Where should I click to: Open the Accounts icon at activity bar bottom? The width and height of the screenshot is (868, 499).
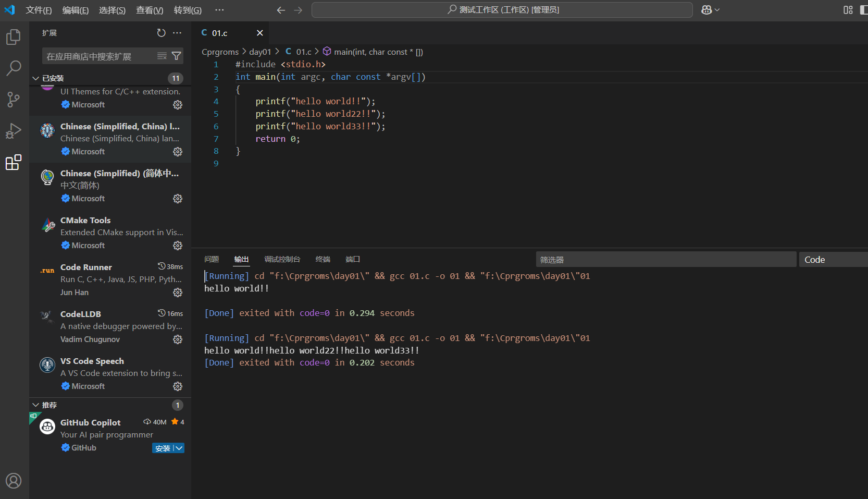click(x=14, y=481)
